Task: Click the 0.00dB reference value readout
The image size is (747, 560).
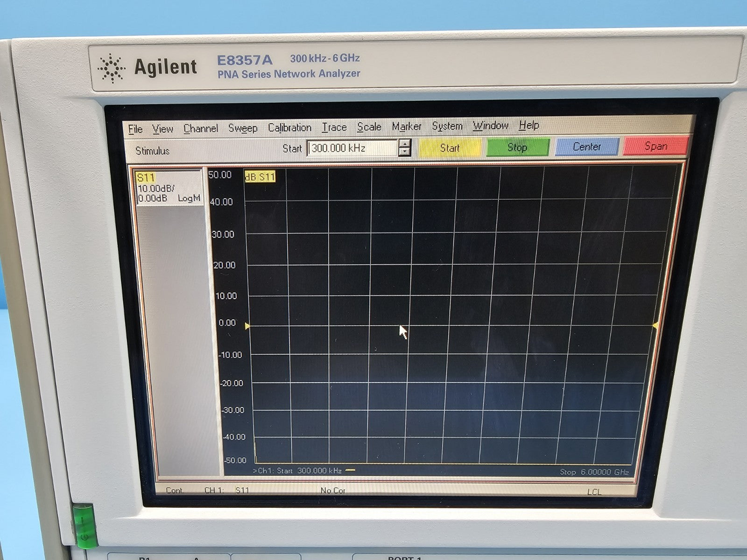Action: click(x=152, y=198)
